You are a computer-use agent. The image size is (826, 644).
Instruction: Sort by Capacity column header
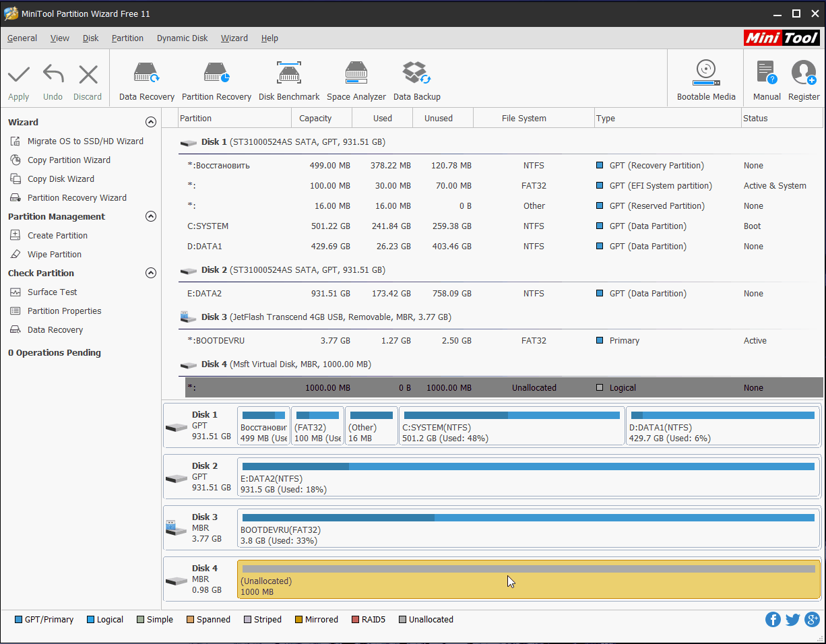coord(321,118)
